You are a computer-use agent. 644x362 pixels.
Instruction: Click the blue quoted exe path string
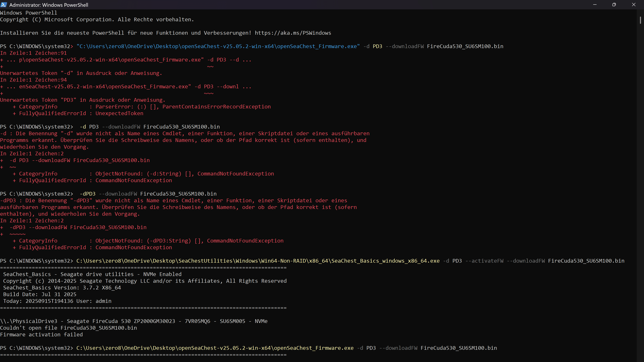pyautogui.click(x=218, y=46)
